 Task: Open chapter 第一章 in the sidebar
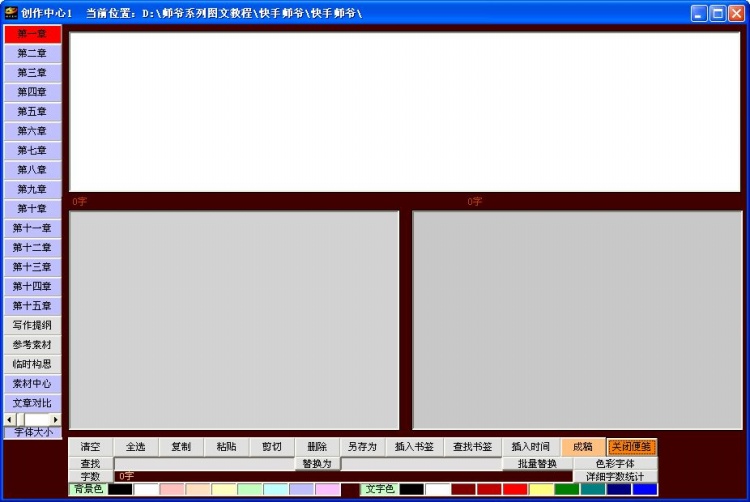pyautogui.click(x=33, y=34)
